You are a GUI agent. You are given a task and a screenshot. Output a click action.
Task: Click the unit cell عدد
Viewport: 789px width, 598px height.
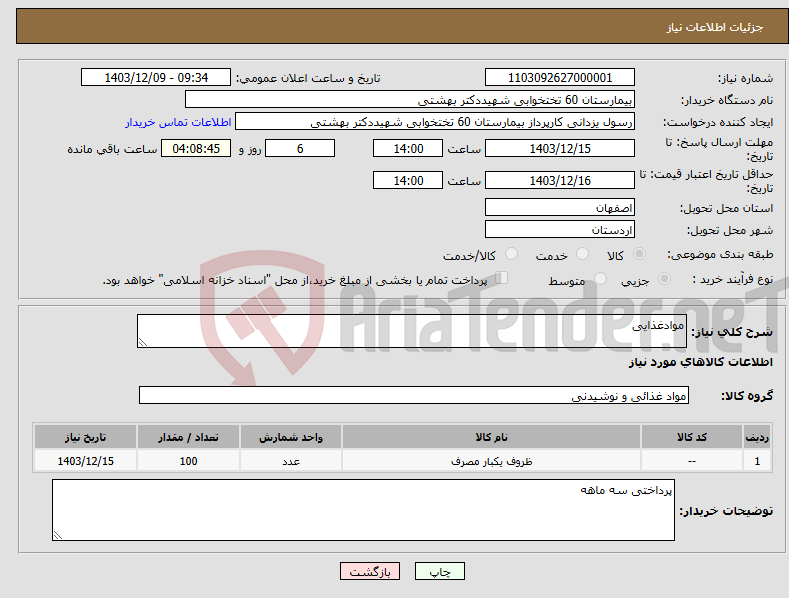(x=291, y=461)
